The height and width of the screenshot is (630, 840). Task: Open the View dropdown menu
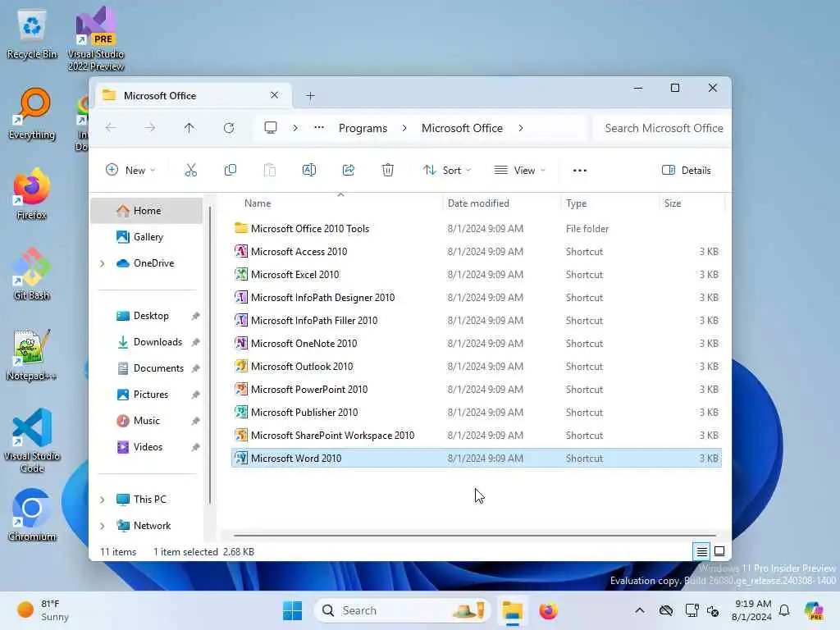tap(519, 171)
